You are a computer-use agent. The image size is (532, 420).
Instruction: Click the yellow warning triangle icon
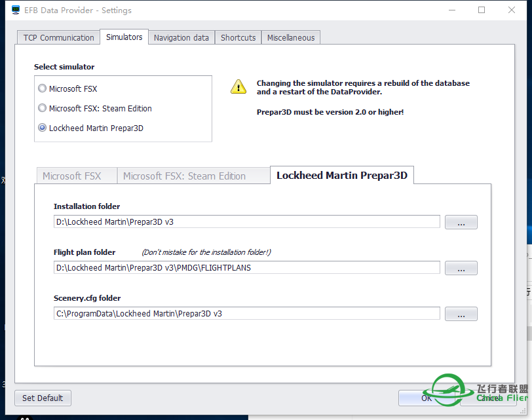click(238, 87)
